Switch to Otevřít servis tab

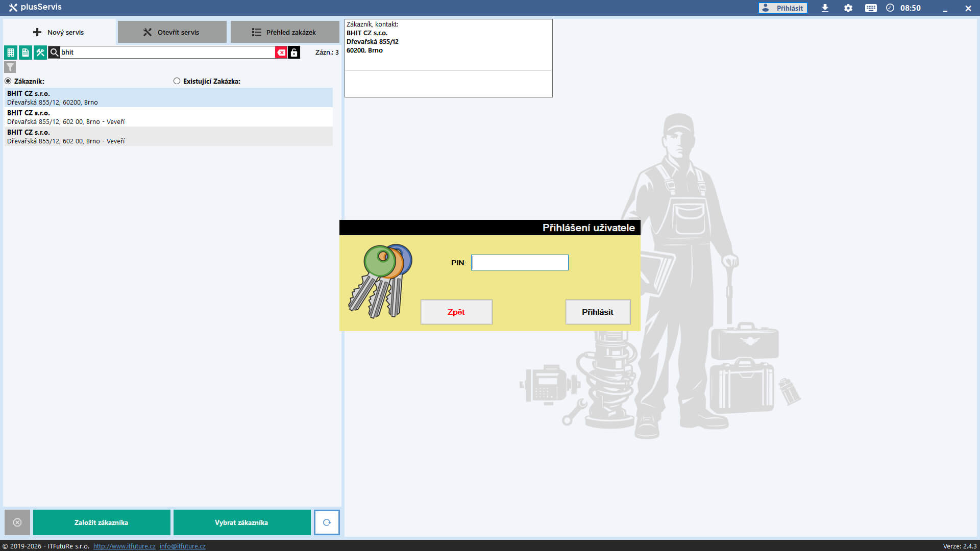click(x=172, y=32)
